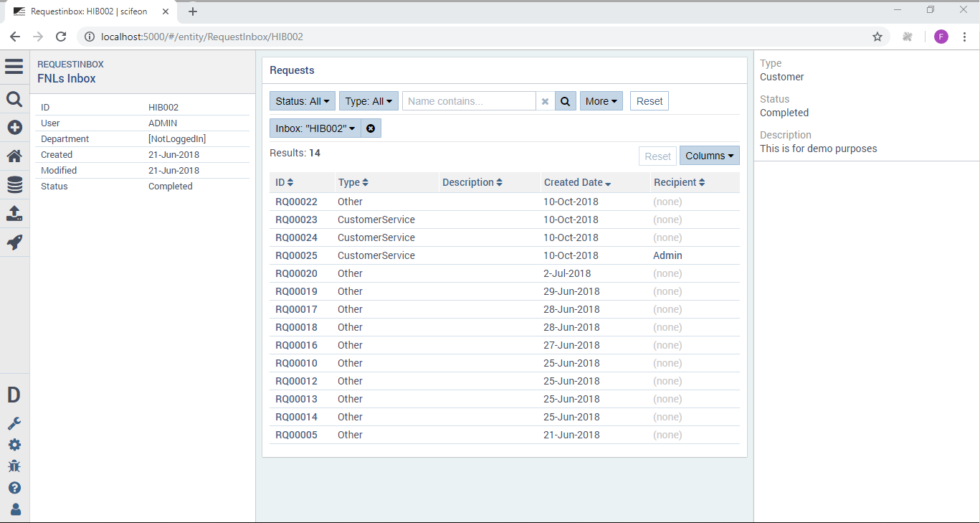
Task: Click the Name contains input field
Action: [x=469, y=101]
